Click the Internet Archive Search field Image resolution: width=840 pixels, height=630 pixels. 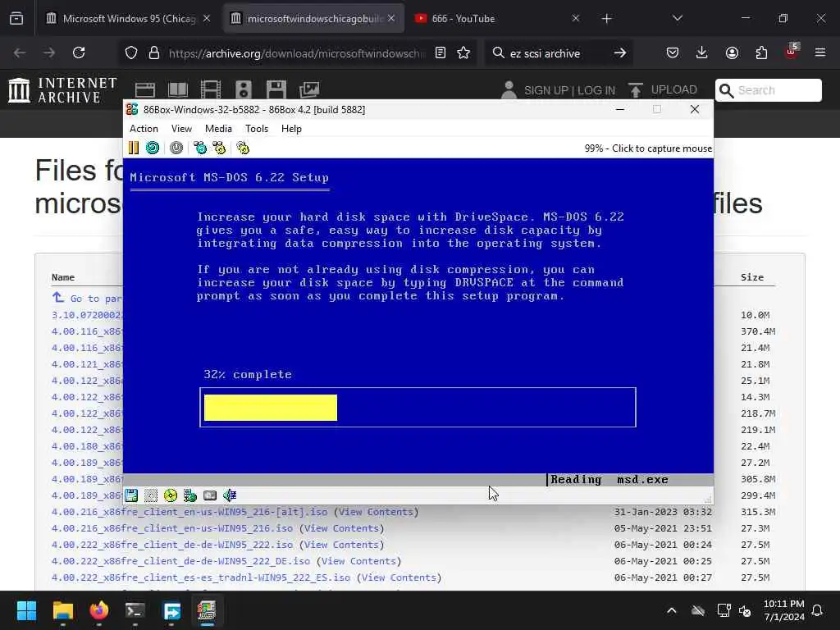(768, 90)
